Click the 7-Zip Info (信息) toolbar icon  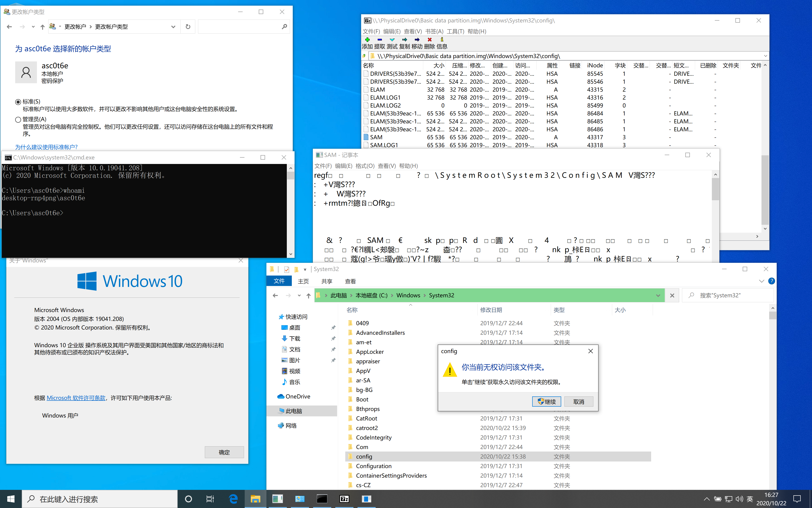(442, 40)
